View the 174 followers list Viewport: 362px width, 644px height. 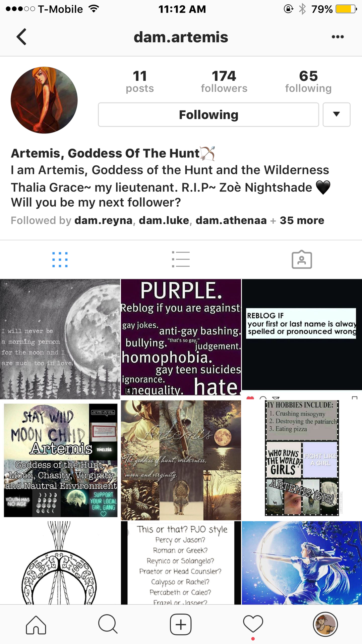224,81
